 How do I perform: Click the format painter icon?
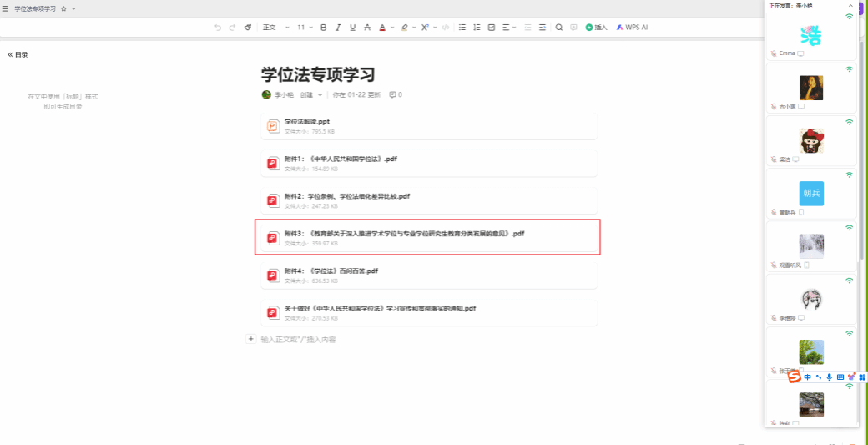click(247, 28)
